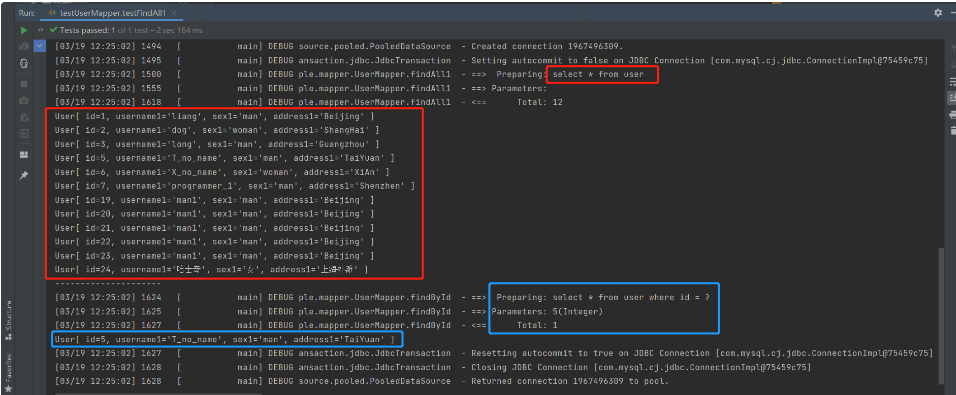This screenshot has width=956, height=395.
Task: Click the User id=2 'dog' row
Action: point(217,130)
